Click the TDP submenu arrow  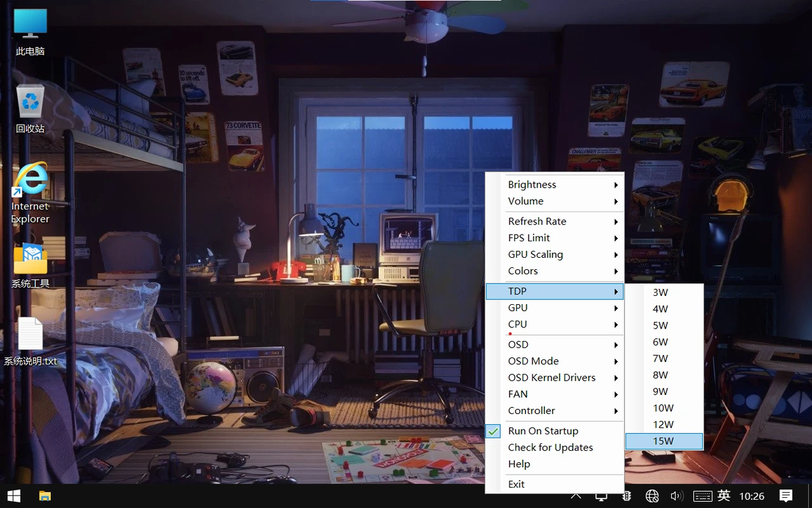click(x=616, y=291)
